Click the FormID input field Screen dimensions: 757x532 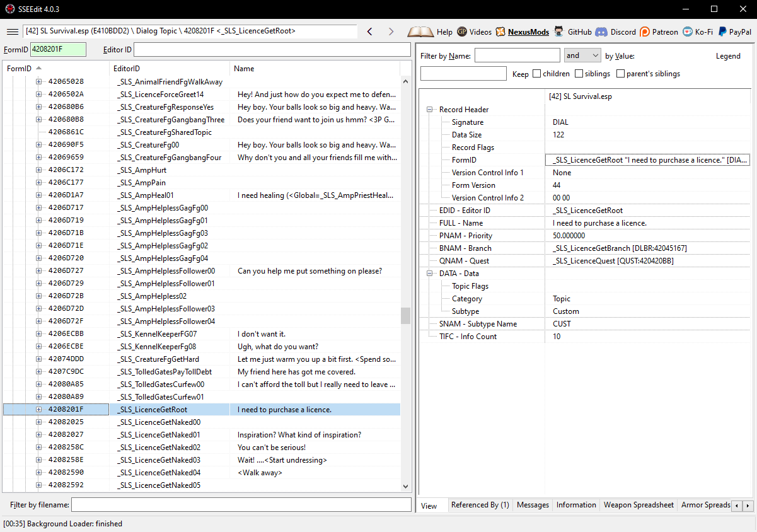click(58, 49)
